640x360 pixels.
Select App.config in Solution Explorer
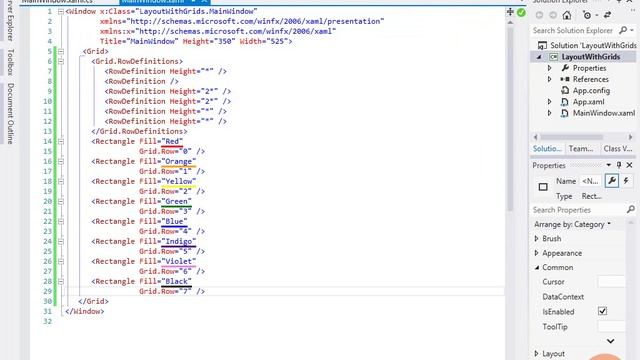point(591,91)
